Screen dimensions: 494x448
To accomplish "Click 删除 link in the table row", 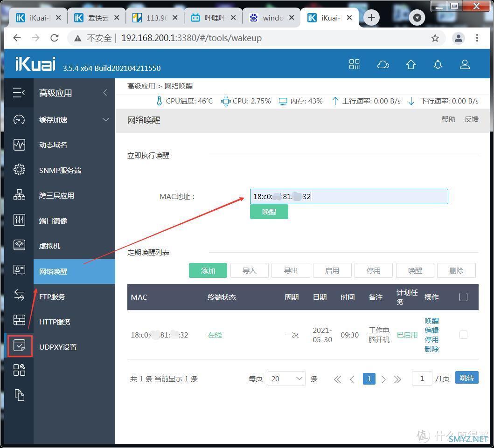I will [431, 349].
